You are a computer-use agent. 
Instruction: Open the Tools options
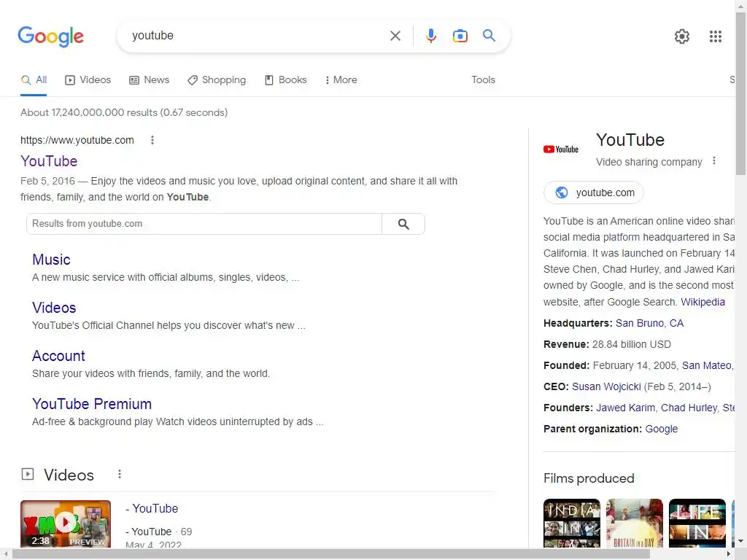(x=483, y=80)
